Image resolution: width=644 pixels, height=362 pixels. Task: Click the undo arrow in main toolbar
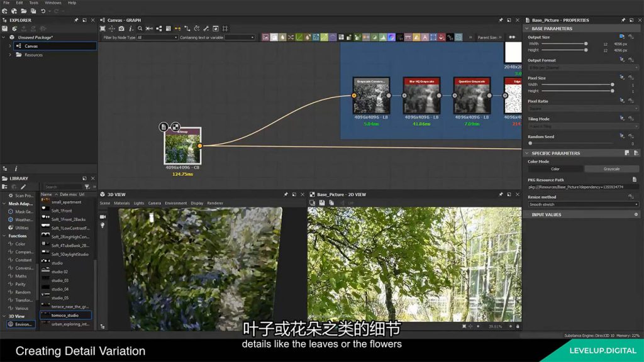tap(43, 11)
